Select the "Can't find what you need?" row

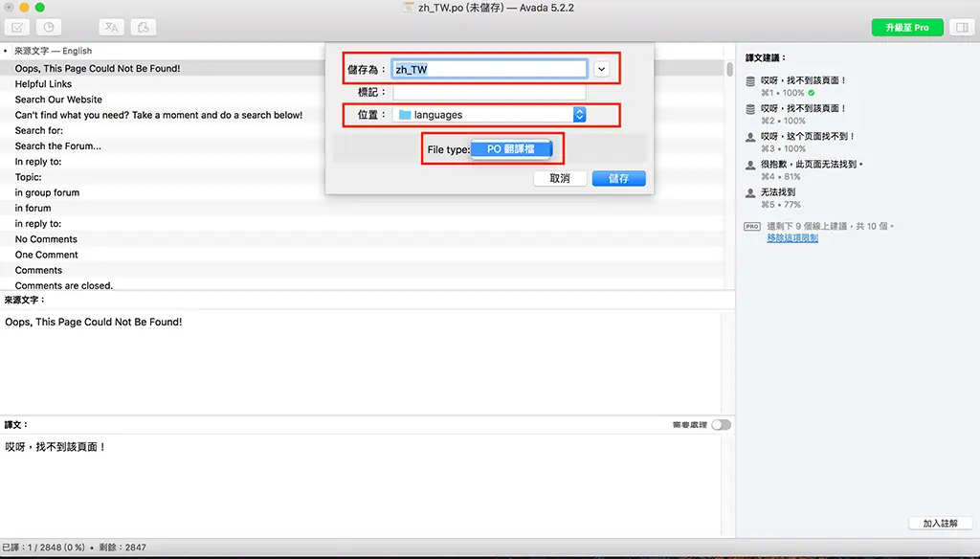tap(363, 115)
